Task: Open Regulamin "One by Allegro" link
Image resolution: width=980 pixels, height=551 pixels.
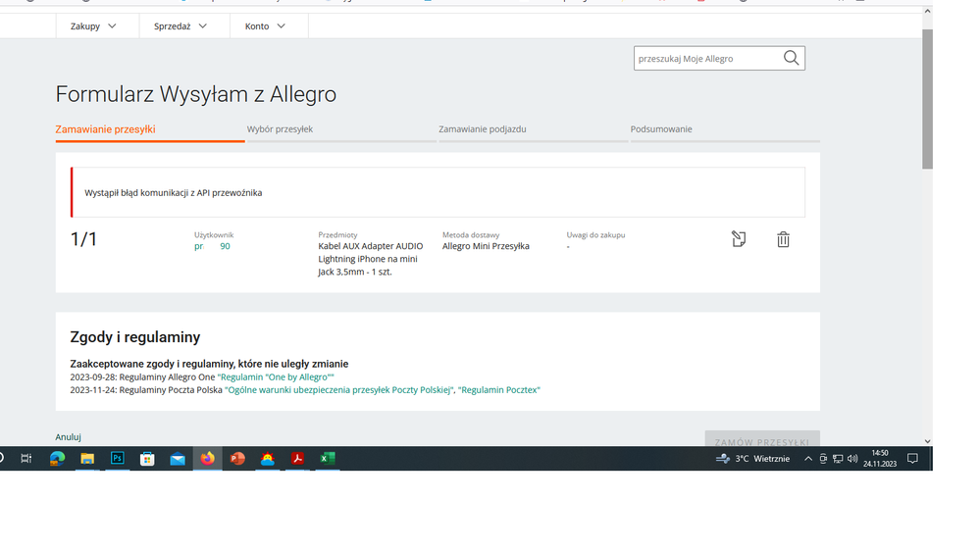Action: (276, 377)
